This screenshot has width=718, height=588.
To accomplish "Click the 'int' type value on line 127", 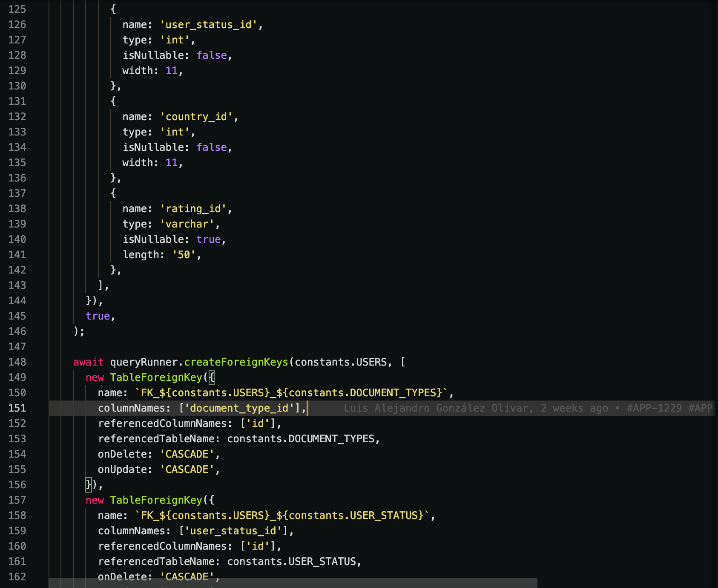I will (x=175, y=40).
